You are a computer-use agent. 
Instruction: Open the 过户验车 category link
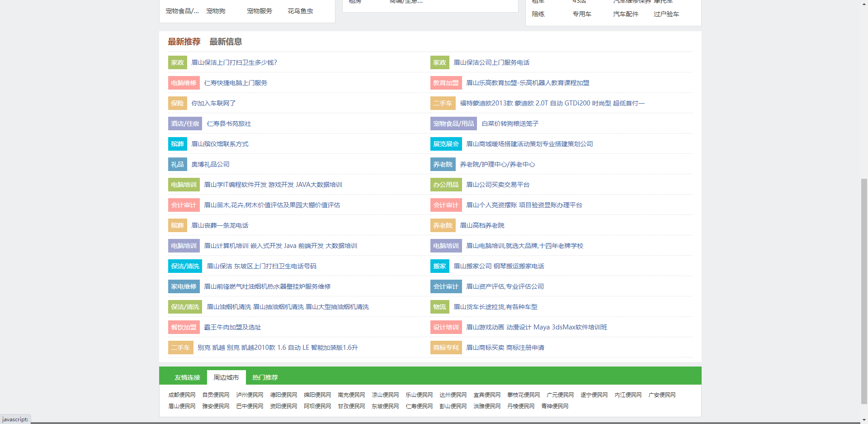666,14
